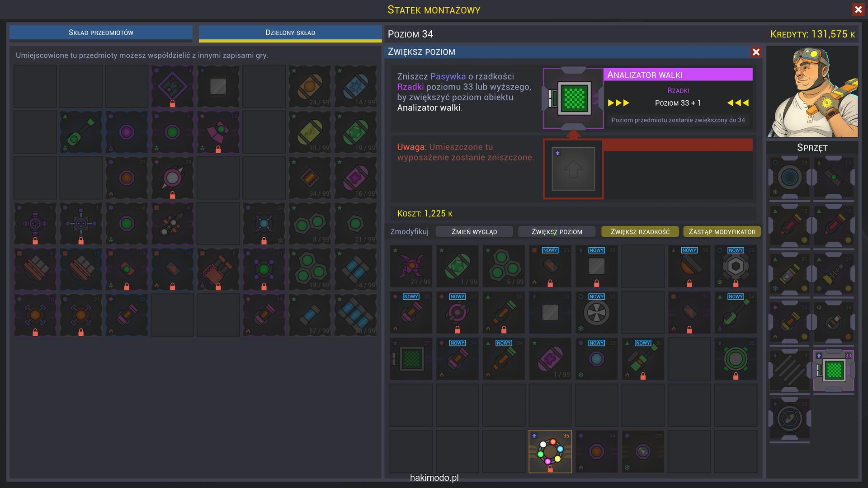Click the Zwiększ poziom modify button

[557, 232]
